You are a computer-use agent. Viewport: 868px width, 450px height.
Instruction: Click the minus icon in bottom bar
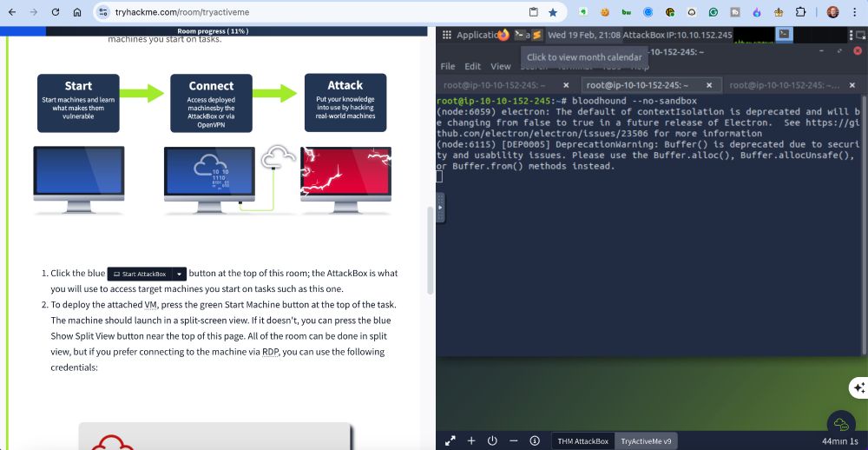[x=513, y=440]
